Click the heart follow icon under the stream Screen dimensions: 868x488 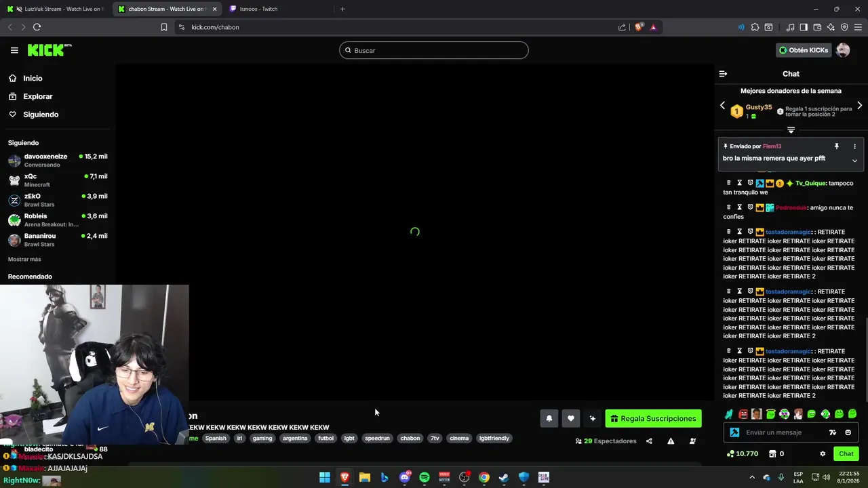click(x=571, y=419)
